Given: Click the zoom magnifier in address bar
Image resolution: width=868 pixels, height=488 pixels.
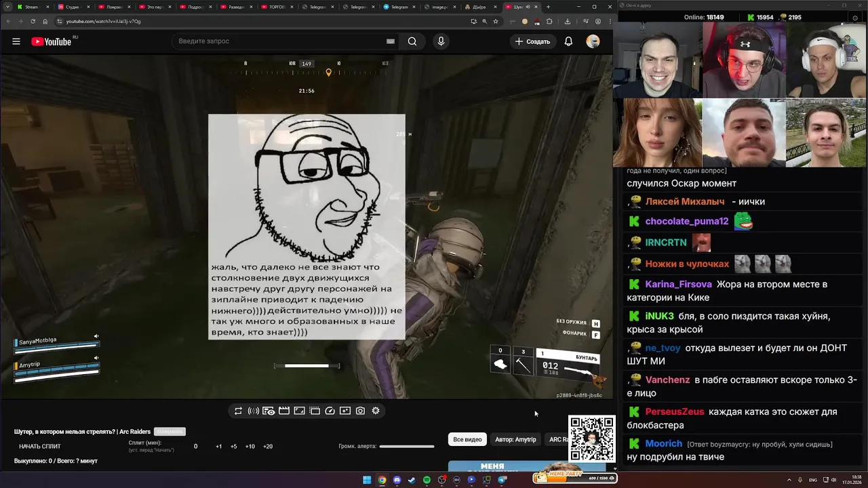Looking at the screenshot, I should click(x=484, y=21).
